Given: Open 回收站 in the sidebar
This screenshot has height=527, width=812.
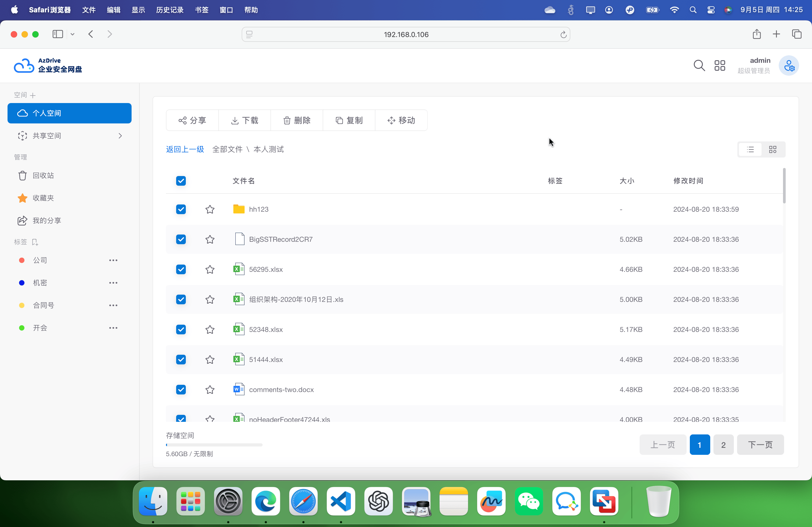Looking at the screenshot, I should tap(43, 175).
